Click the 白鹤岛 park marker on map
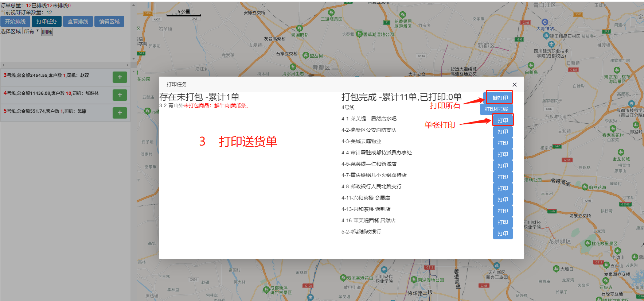644x301 pixels. pyautogui.click(x=531, y=65)
